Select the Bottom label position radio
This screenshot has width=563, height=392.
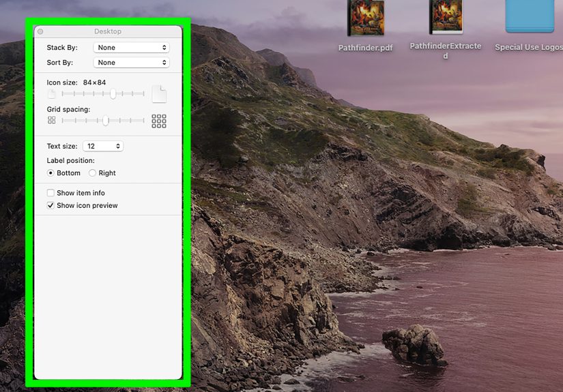click(50, 173)
